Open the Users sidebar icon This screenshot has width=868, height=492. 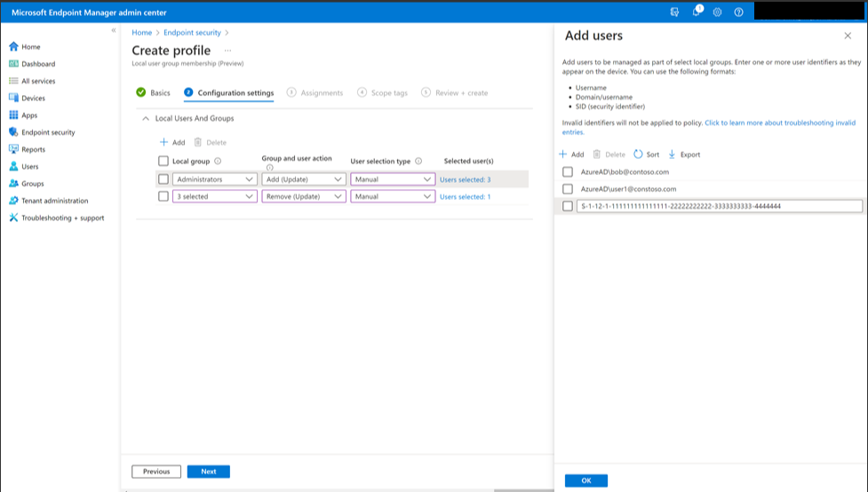click(14, 167)
